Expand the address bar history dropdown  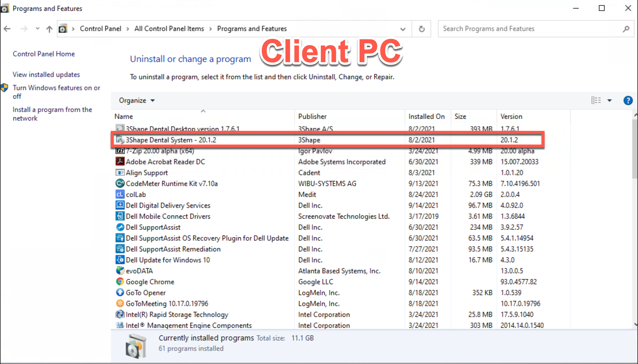(403, 29)
